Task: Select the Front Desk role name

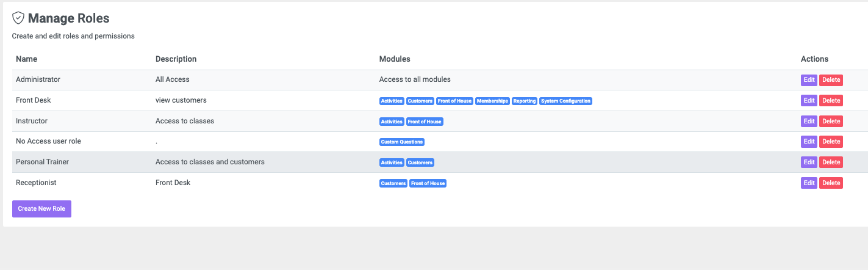Action: [x=34, y=100]
